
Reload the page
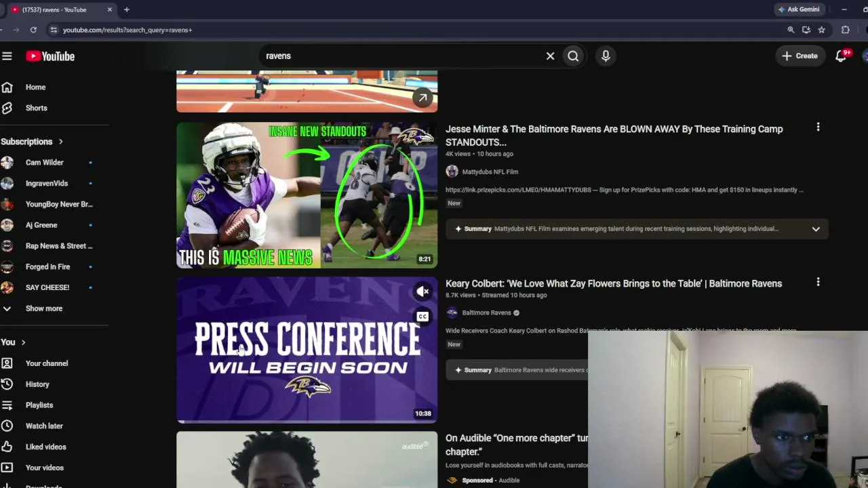[x=33, y=30]
